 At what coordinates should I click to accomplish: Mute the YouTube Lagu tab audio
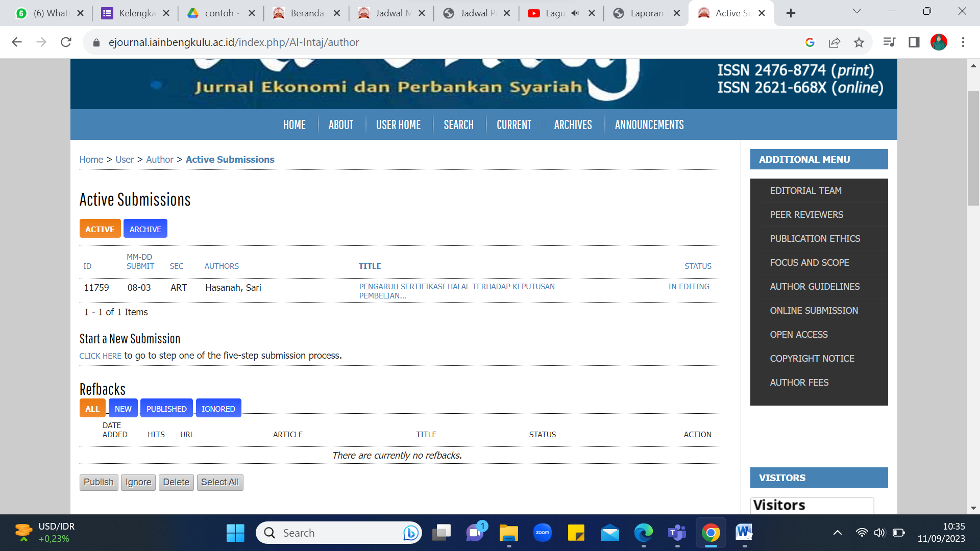[x=575, y=13]
